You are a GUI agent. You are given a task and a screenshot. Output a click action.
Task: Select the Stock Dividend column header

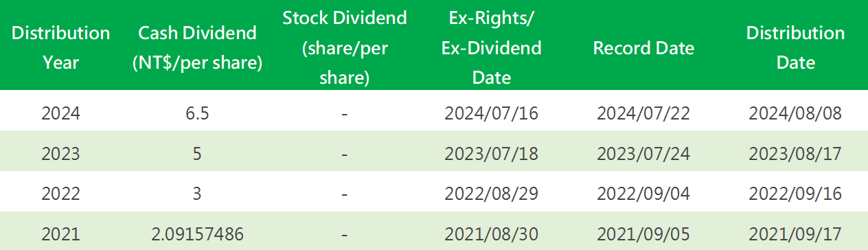[345, 47]
